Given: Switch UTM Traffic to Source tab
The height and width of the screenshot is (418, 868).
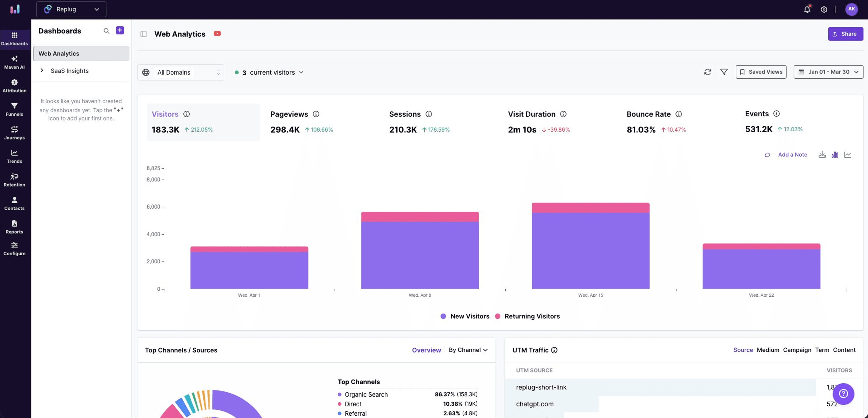Looking at the screenshot, I should (x=743, y=350).
